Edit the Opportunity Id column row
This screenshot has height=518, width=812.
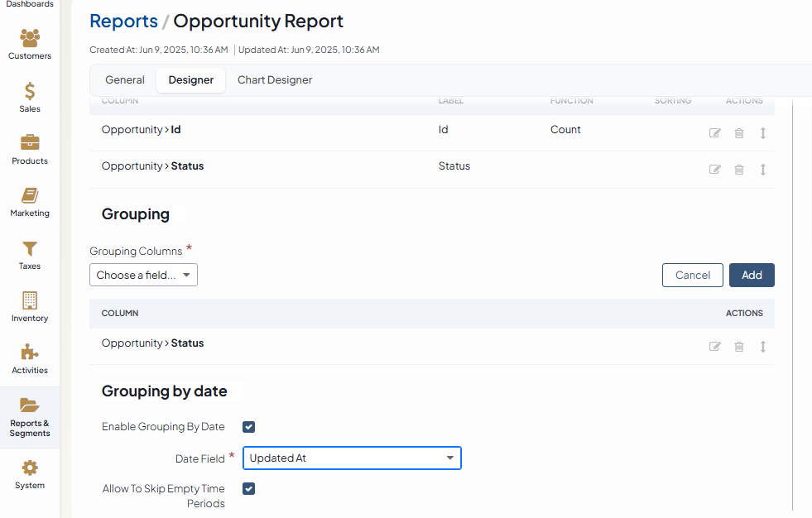pos(715,133)
